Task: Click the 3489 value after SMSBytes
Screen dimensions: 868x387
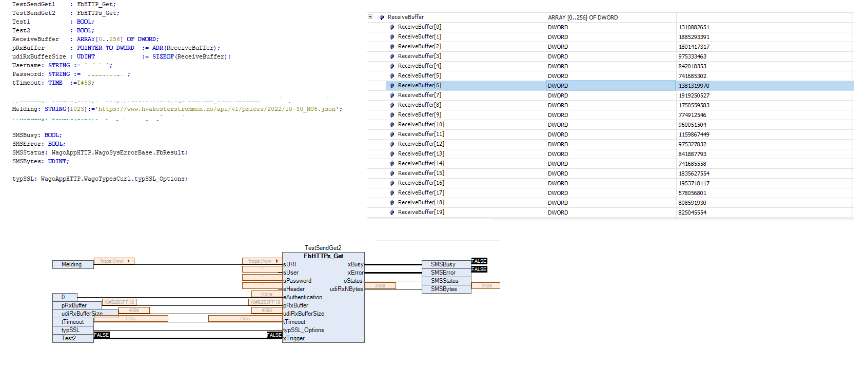Action: pos(486,286)
